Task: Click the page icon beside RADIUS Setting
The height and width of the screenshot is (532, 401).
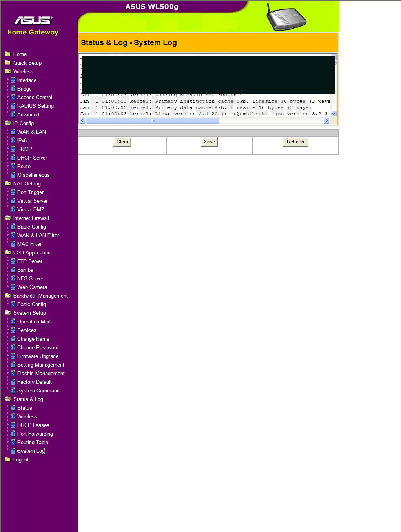Action: (13, 106)
